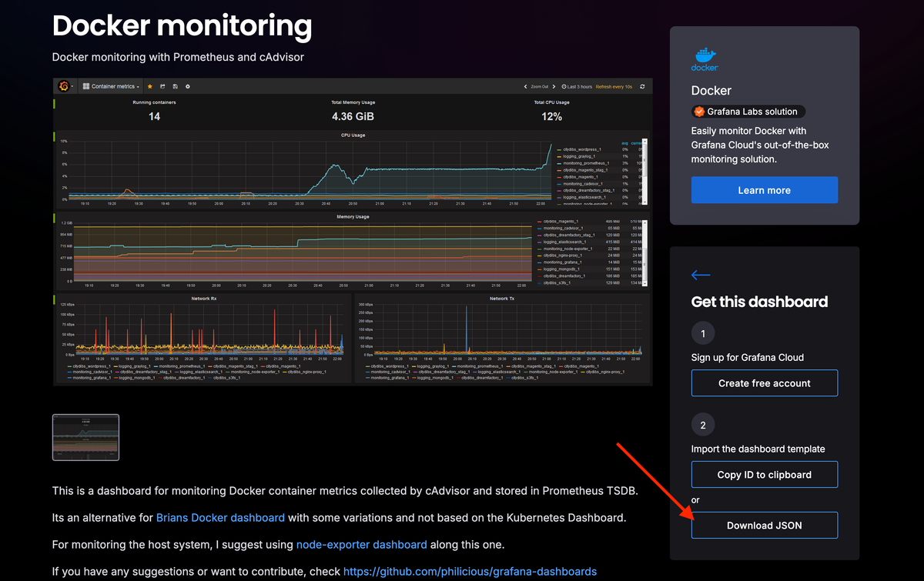The height and width of the screenshot is (581, 924).
Task: Click the Total Memory Usage value 4.36 GiB
Action: 353,117
